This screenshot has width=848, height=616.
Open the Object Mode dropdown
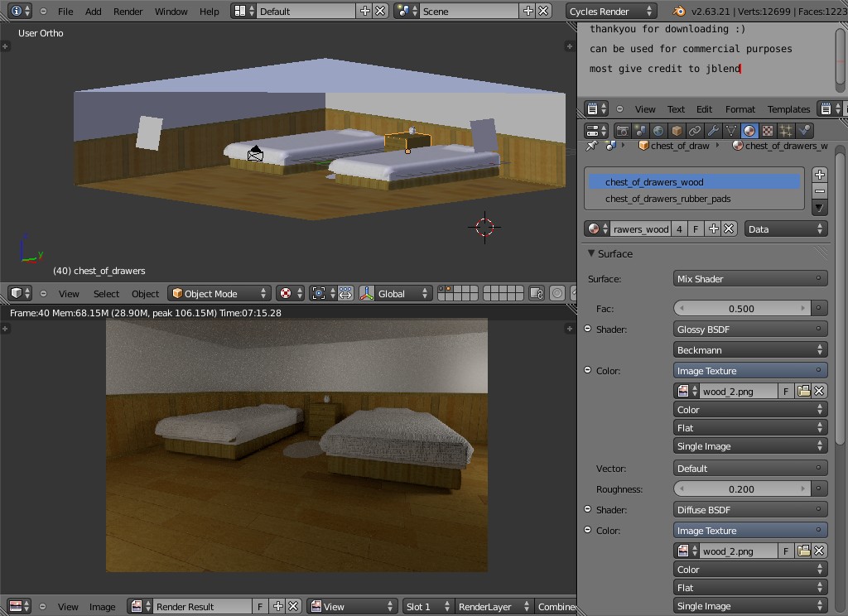(219, 293)
